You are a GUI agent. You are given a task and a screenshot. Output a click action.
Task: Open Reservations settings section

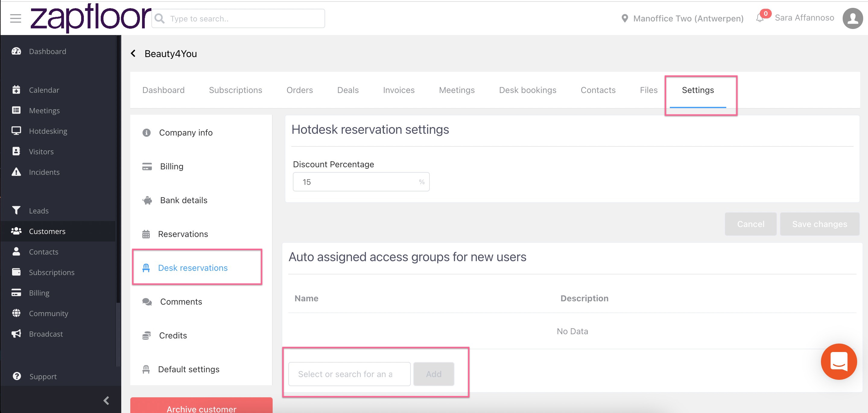pos(201,234)
